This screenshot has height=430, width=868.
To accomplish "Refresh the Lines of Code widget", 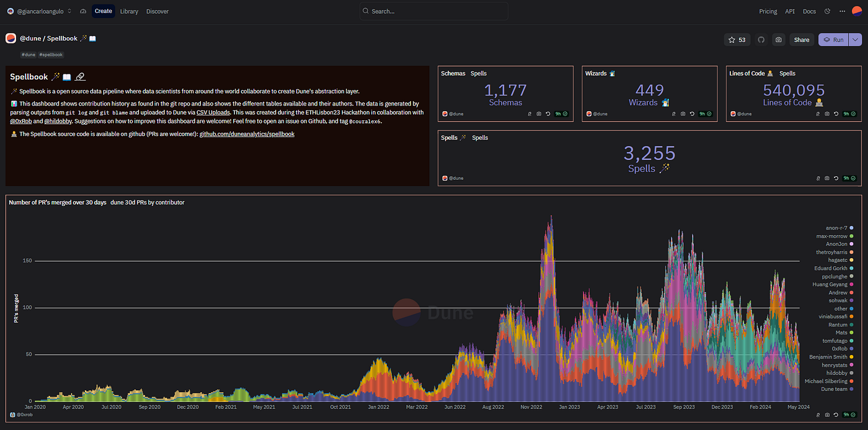I will tap(836, 114).
